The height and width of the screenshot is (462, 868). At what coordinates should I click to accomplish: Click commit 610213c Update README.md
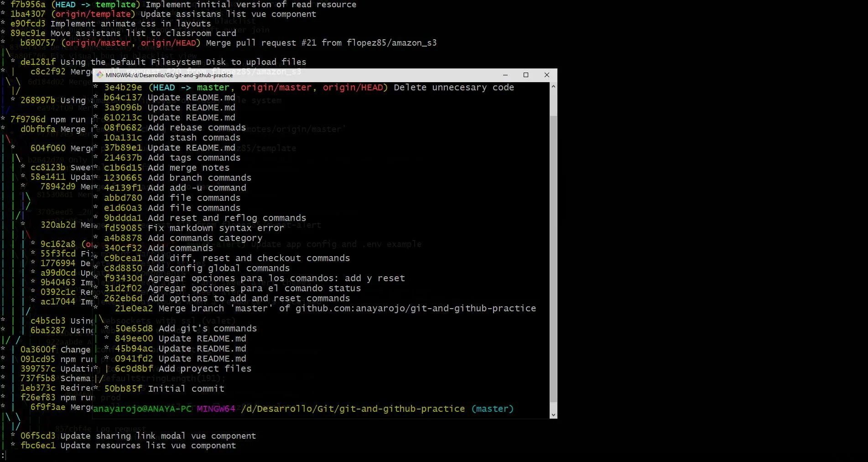point(169,117)
